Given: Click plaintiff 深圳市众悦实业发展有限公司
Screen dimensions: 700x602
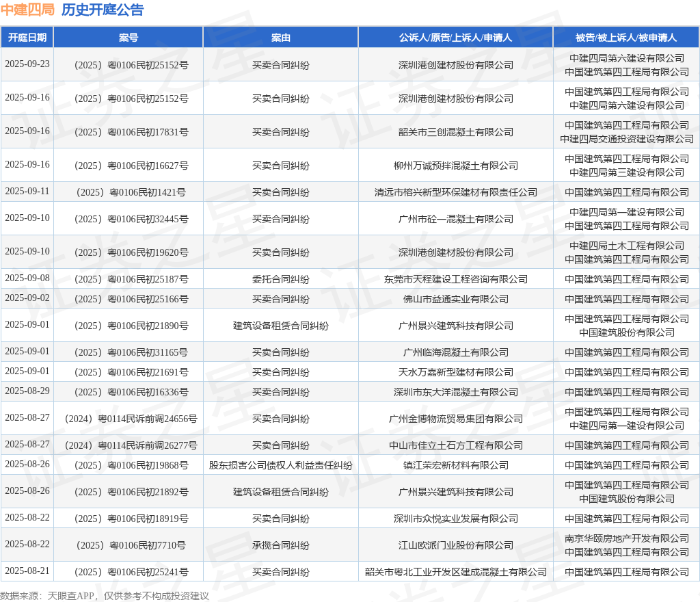Looking at the screenshot, I should tap(456, 519).
